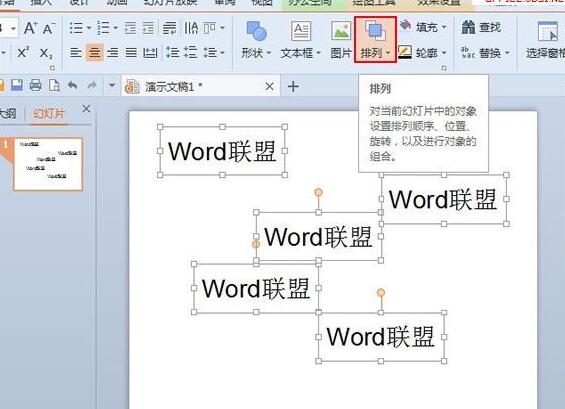Apply subscript formatting
565x409 pixels.
coord(46,54)
